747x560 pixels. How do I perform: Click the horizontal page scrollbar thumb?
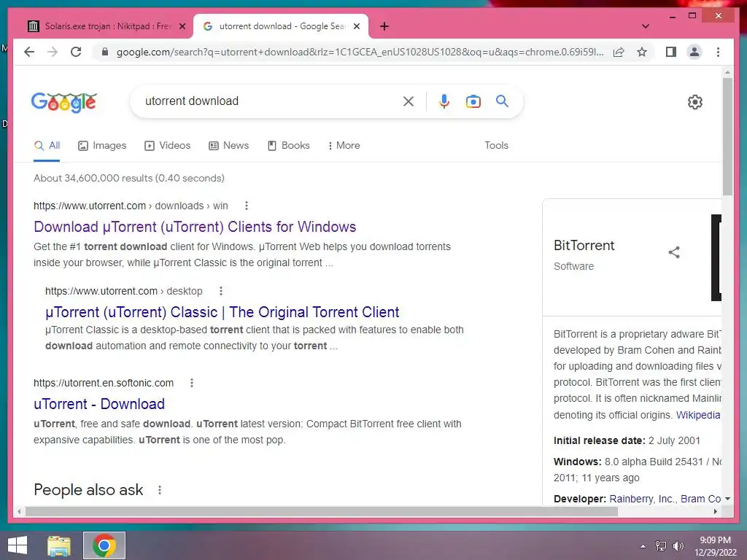point(322,512)
